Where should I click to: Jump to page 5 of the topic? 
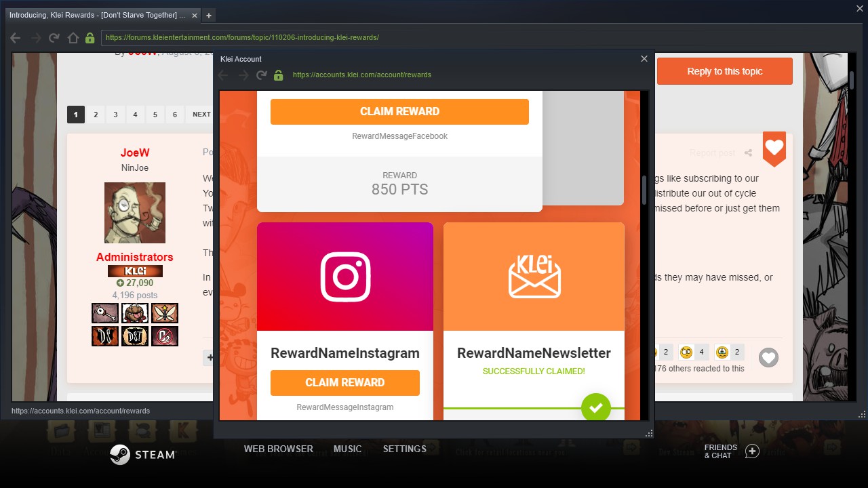click(x=155, y=115)
